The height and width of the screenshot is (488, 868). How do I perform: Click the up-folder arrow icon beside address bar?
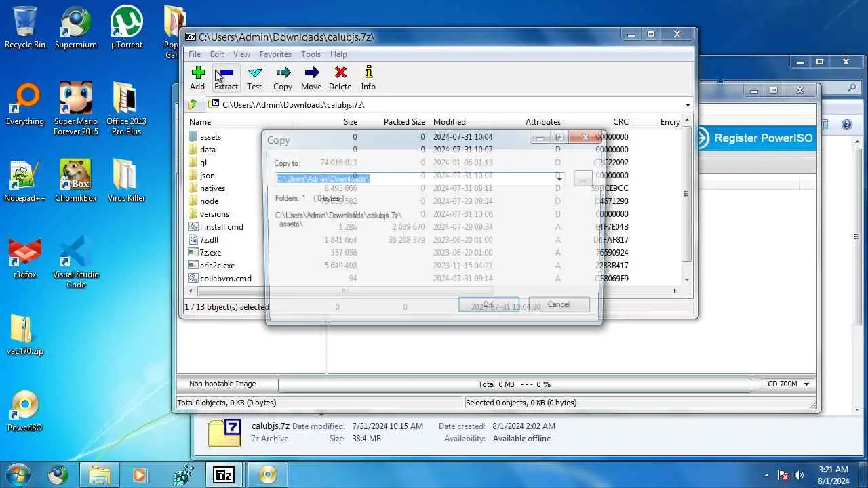tap(193, 104)
